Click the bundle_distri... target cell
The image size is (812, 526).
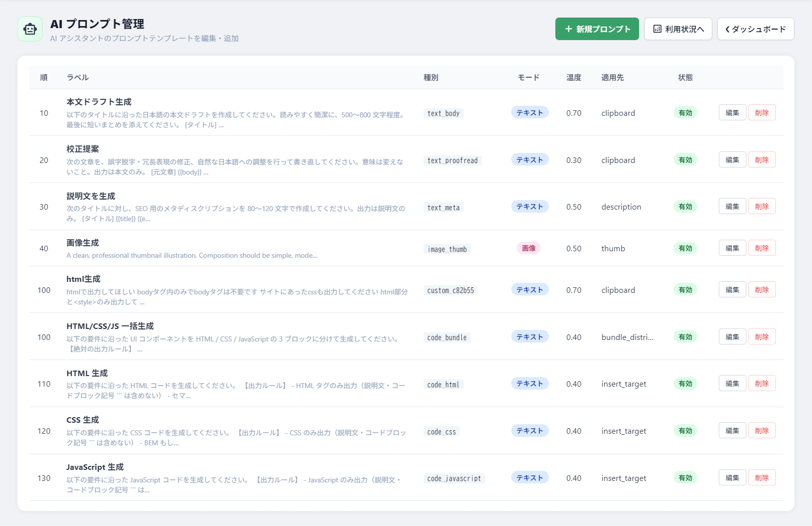pos(628,337)
